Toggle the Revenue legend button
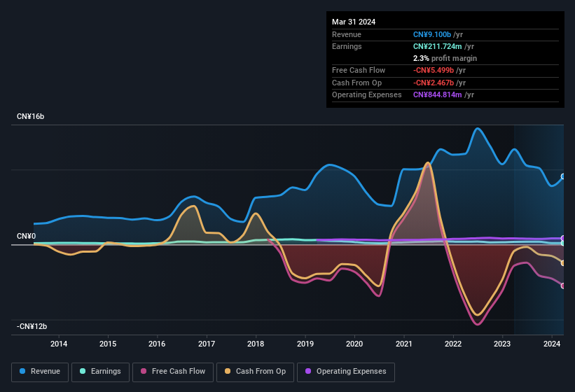The height and width of the screenshot is (392, 575). [x=40, y=372]
